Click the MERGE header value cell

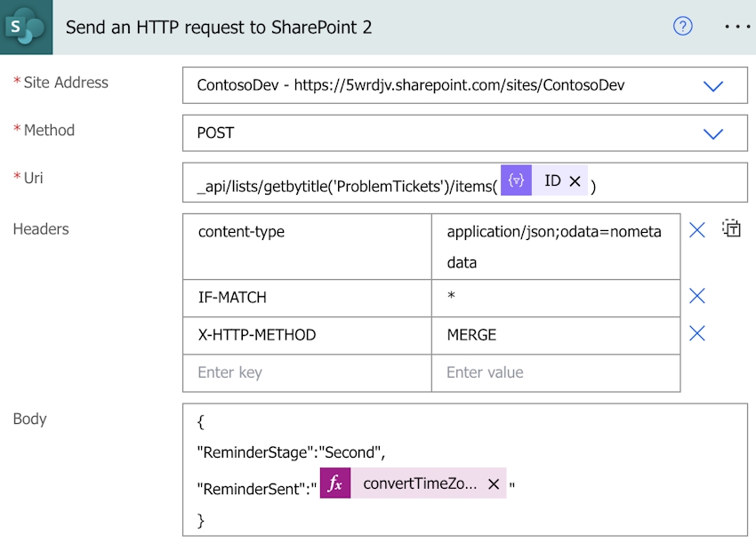pos(555,335)
